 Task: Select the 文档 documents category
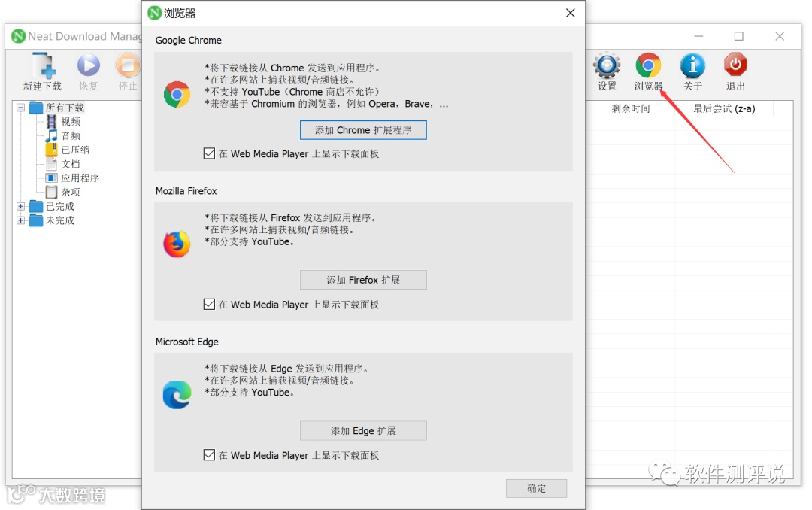71,164
